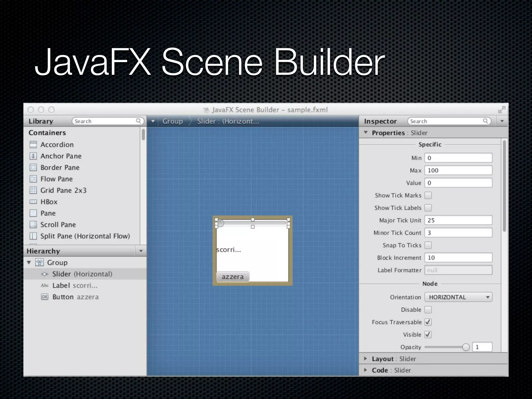This screenshot has height=399, width=532.
Task: Click the Opacity slider knob
Action: pos(466,347)
